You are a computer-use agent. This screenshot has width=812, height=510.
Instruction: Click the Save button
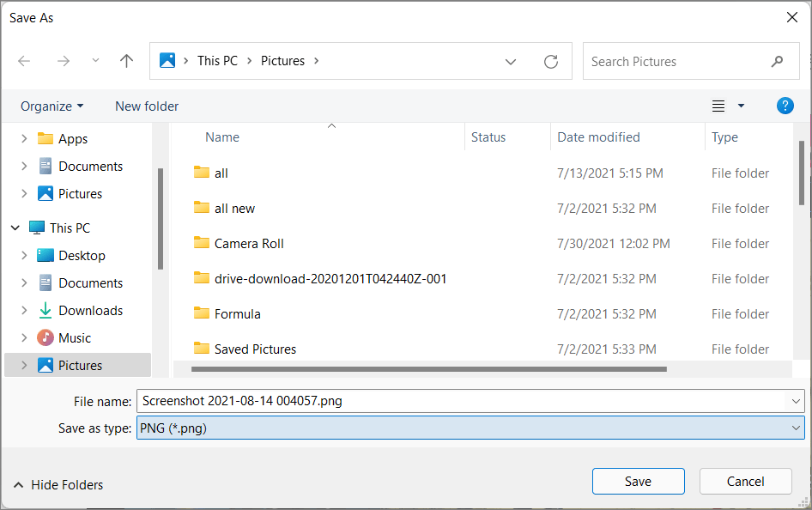pyautogui.click(x=638, y=481)
